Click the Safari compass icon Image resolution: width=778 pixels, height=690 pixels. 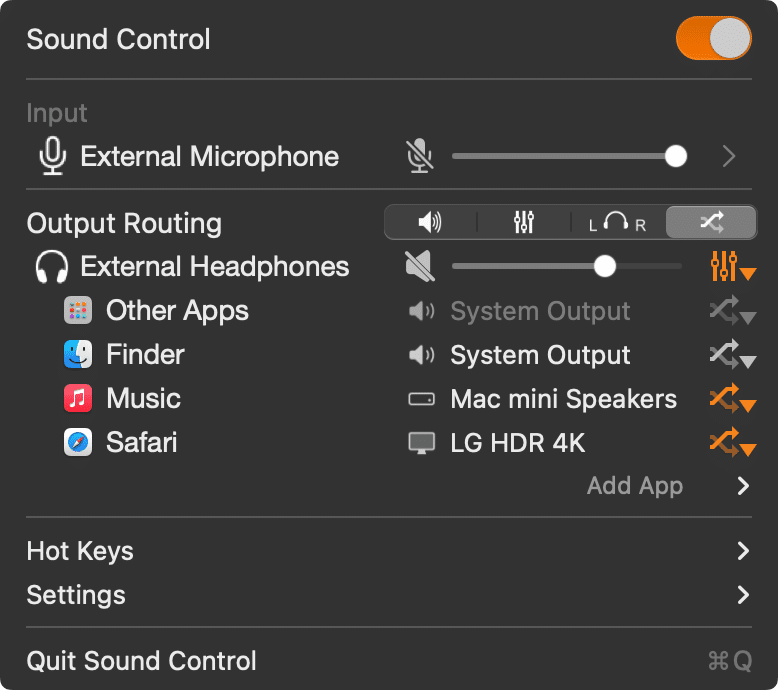tap(78, 443)
